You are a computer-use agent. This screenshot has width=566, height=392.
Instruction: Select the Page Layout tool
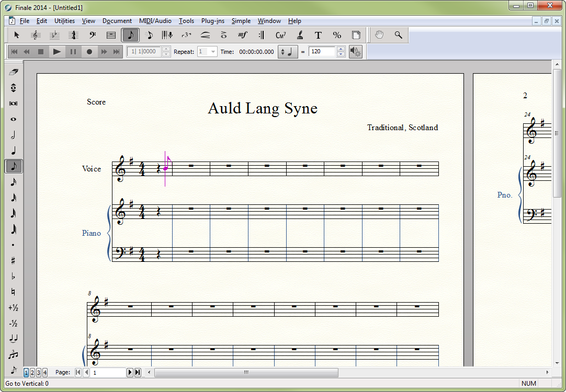356,35
